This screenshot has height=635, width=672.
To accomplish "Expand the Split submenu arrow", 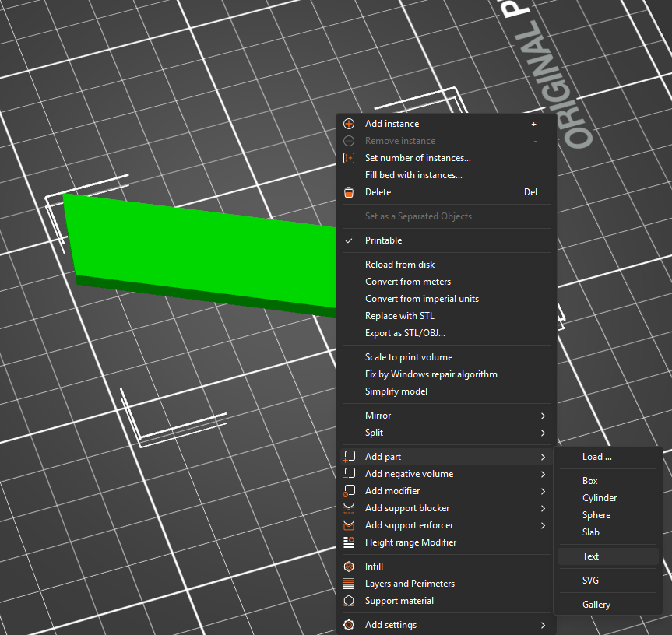I will pos(543,433).
